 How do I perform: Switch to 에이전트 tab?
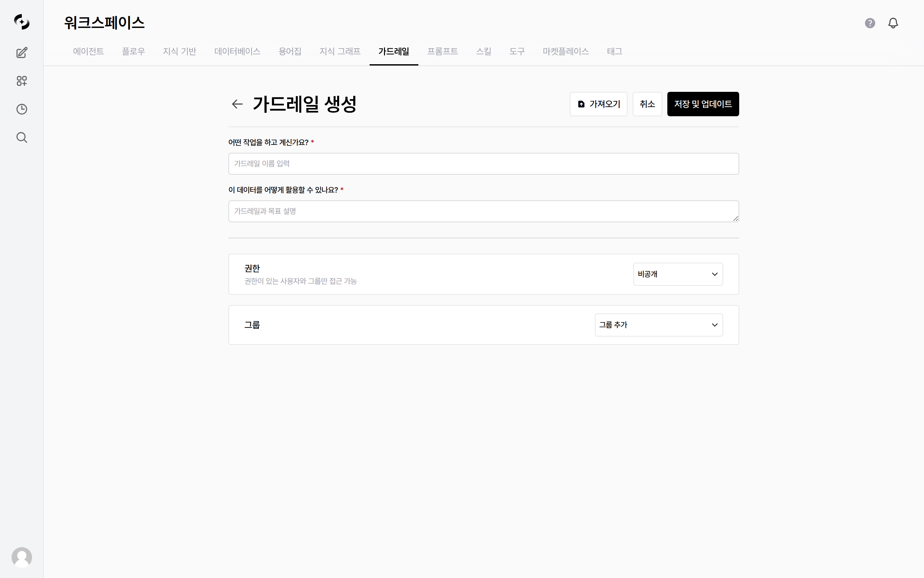(x=88, y=51)
